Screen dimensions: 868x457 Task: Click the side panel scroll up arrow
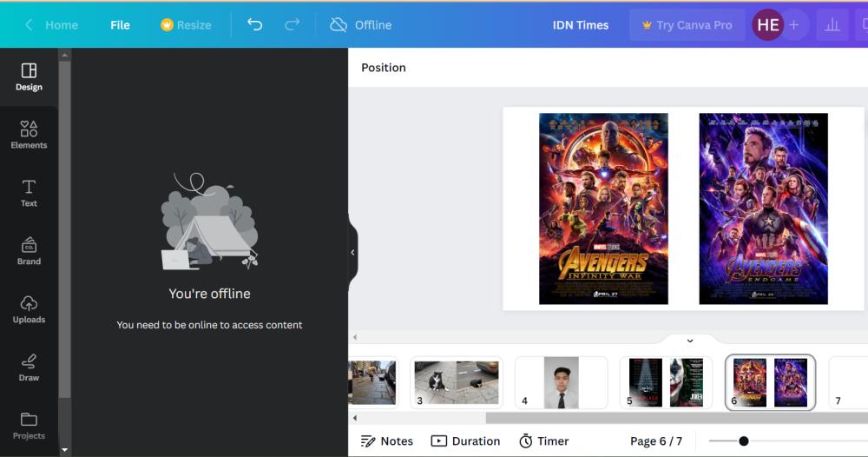[x=65, y=55]
